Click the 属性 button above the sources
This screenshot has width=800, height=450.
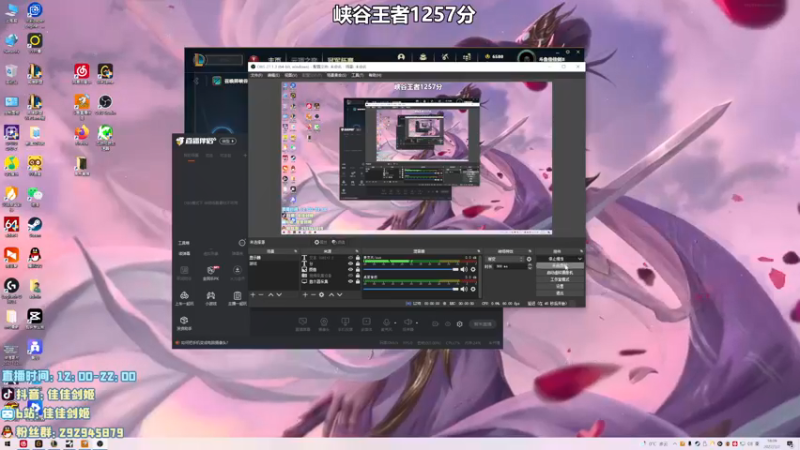point(320,242)
